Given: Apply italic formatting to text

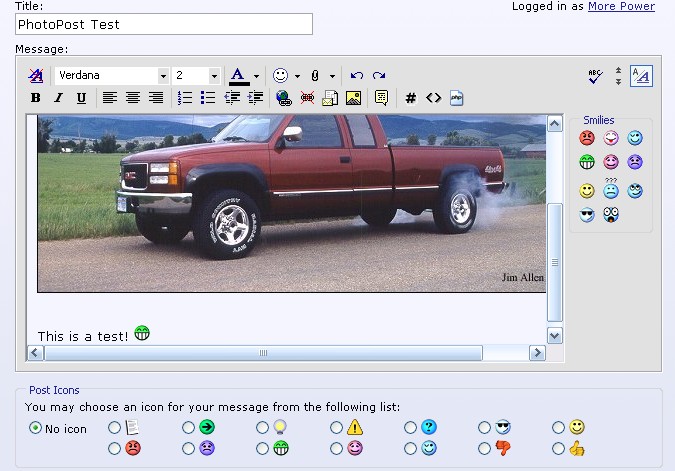Looking at the screenshot, I should [x=58, y=98].
